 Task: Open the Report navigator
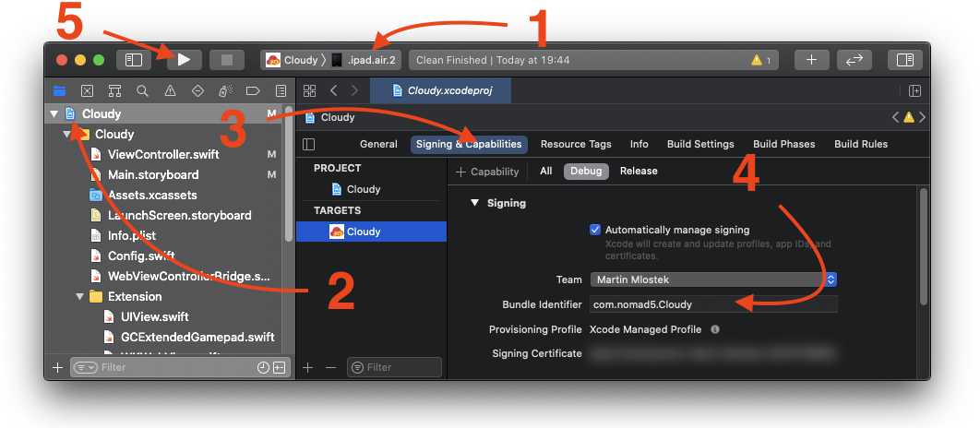point(281,91)
